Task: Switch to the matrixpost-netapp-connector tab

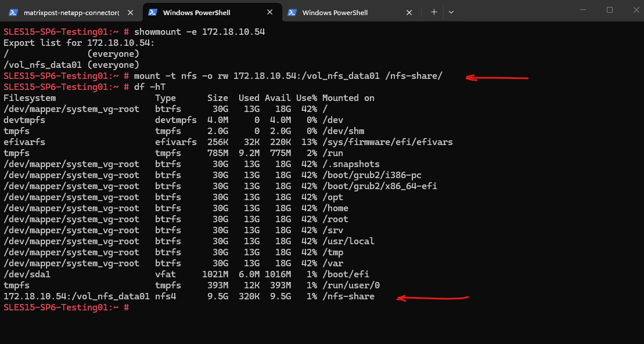Action: [71, 12]
